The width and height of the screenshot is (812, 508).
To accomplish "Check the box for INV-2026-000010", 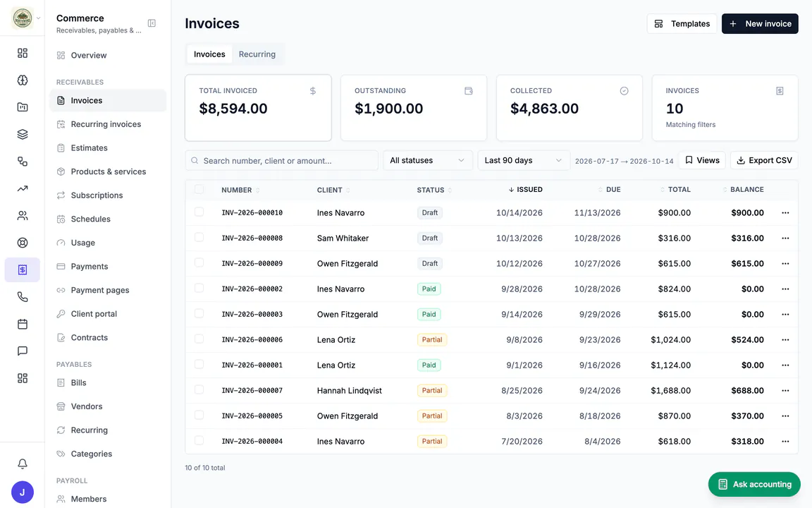I will click(x=199, y=212).
